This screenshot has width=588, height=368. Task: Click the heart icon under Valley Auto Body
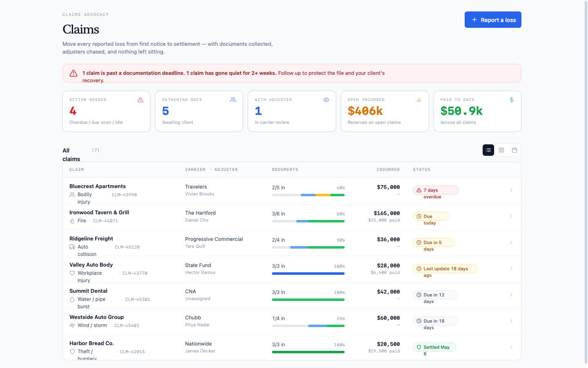coord(72,273)
